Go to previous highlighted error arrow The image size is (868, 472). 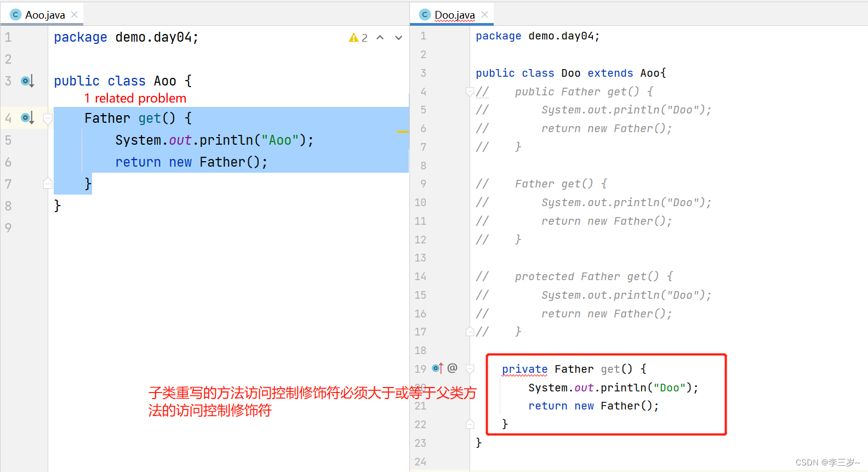tap(380, 38)
